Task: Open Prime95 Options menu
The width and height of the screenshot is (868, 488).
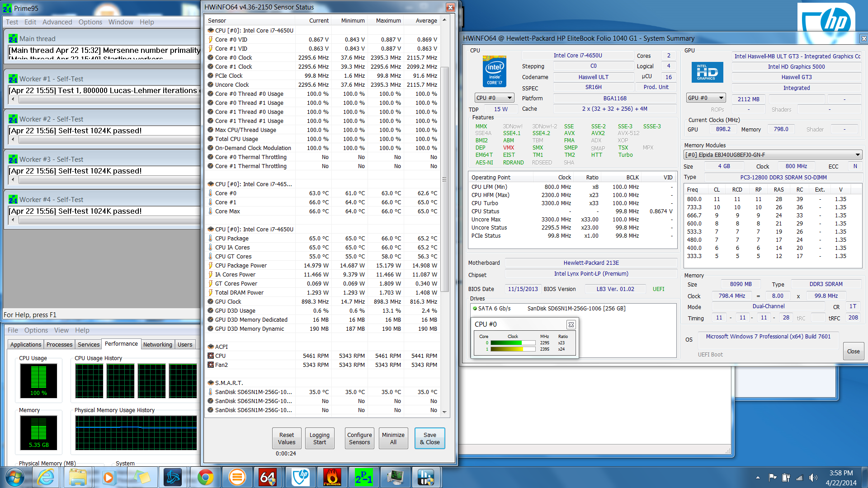Action: coord(90,22)
